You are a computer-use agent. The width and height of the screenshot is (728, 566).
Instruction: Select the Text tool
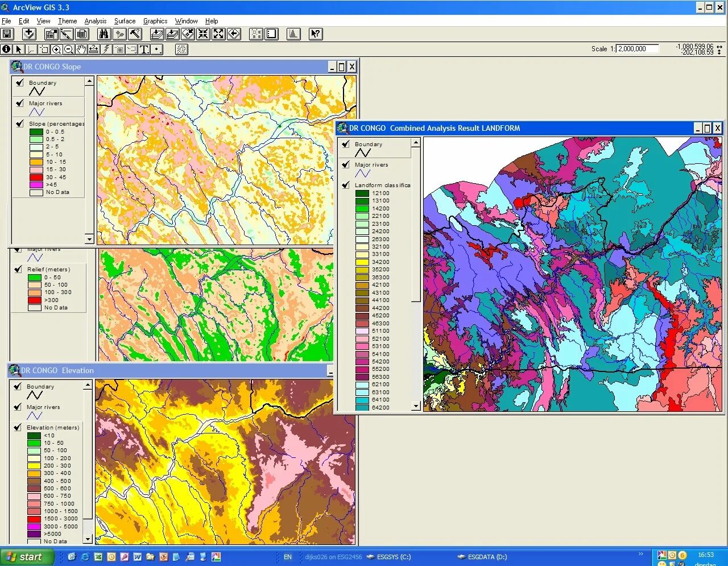coord(144,49)
